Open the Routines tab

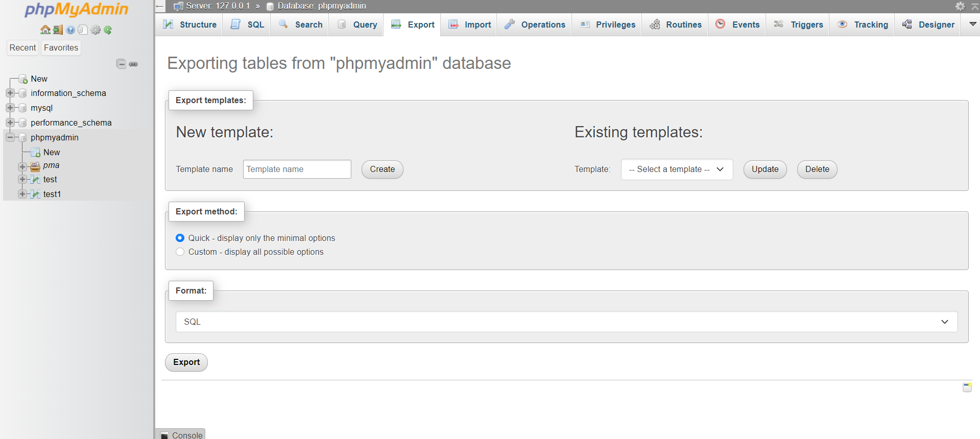(676, 25)
